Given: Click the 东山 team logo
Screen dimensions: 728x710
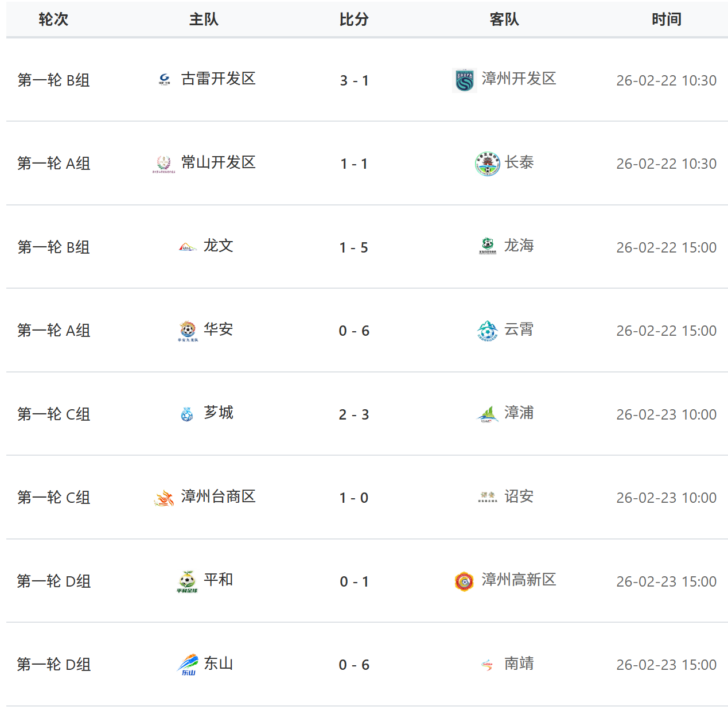Looking at the screenshot, I should (x=188, y=665).
